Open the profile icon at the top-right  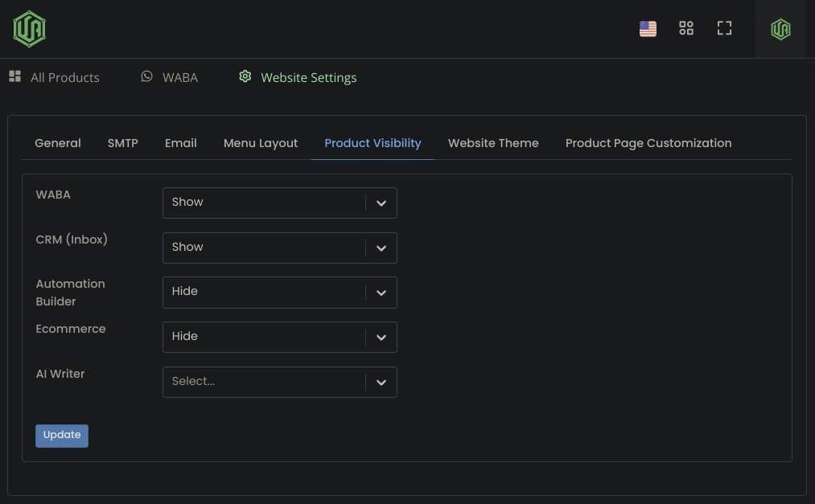pos(780,29)
